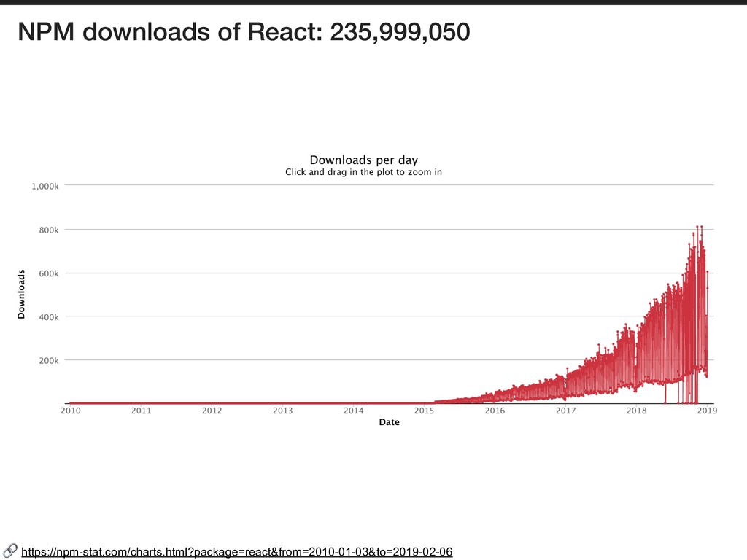
Task: Click the 600k y-axis label
Action: coord(49,273)
